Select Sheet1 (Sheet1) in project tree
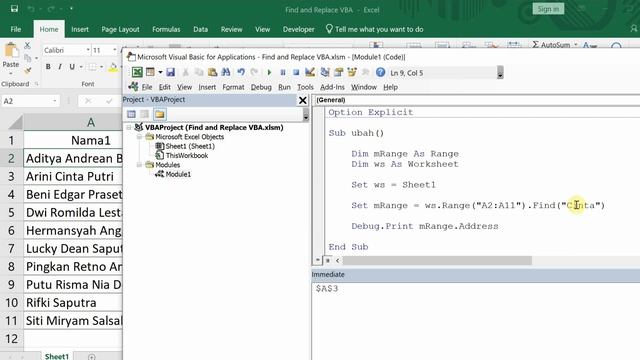 pyautogui.click(x=190, y=146)
